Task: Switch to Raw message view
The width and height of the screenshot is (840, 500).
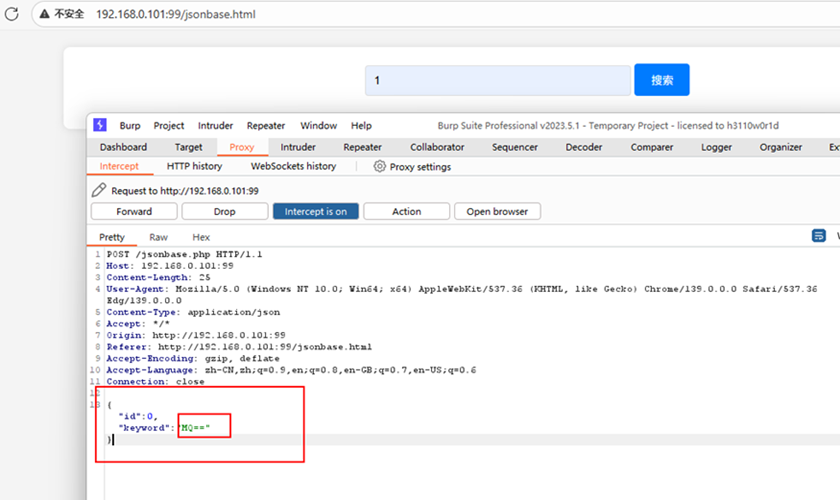Action: pyautogui.click(x=159, y=237)
